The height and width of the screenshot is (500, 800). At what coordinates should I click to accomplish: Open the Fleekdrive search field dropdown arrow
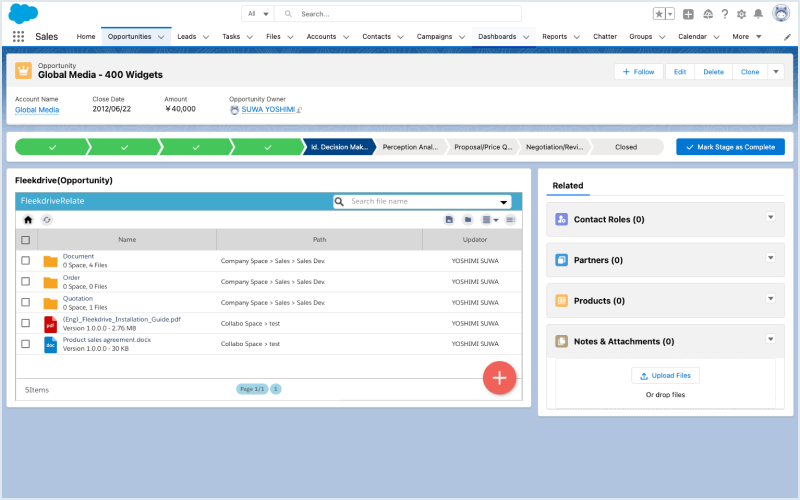pos(504,202)
